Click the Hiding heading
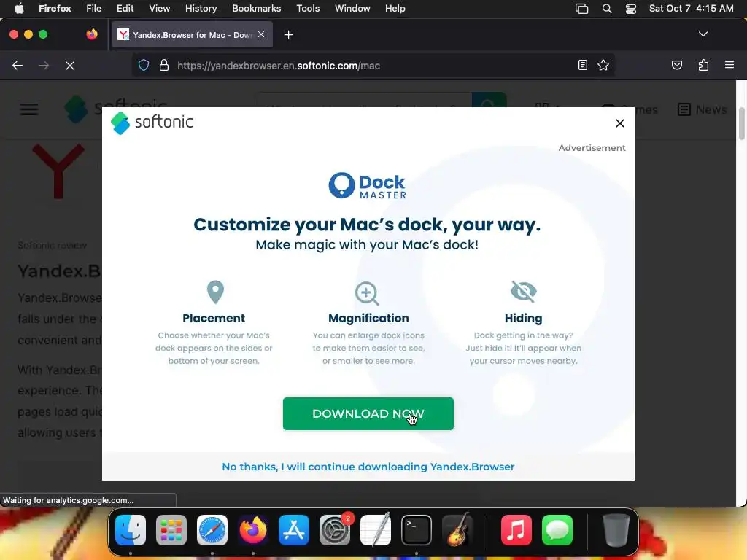Image resolution: width=747 pixels, height=560 pixels. [523, 318]
